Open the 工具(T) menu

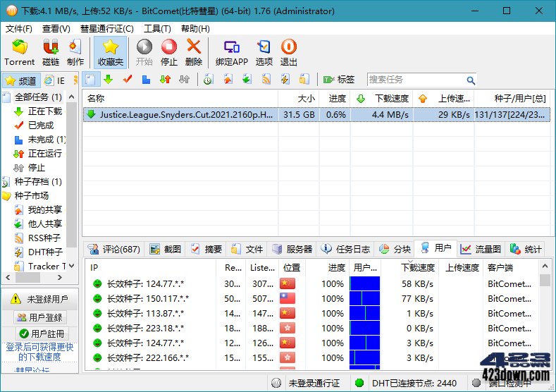pos(157,29)
